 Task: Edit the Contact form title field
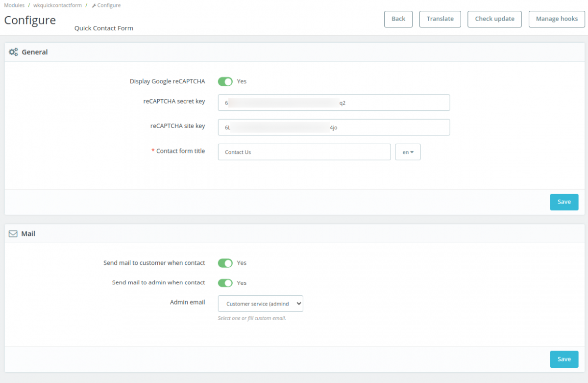[x=304, y=152]
